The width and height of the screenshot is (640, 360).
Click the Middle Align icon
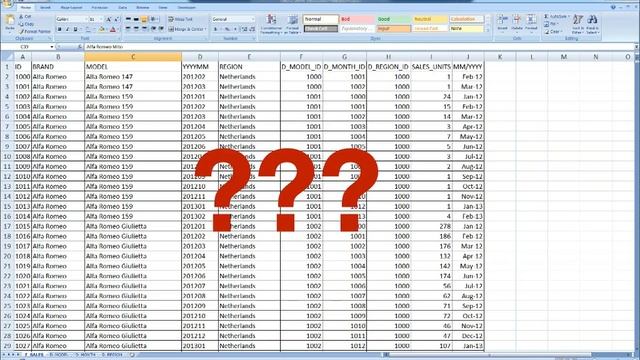tap(136, 19)
